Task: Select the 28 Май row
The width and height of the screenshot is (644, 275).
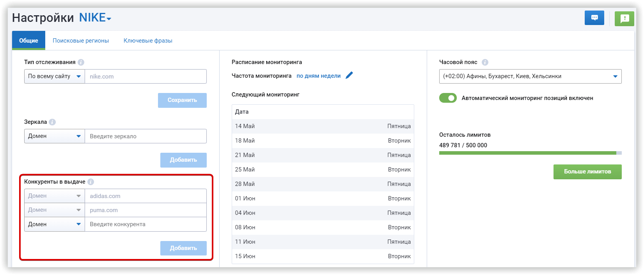Action: tap(323, 184)
